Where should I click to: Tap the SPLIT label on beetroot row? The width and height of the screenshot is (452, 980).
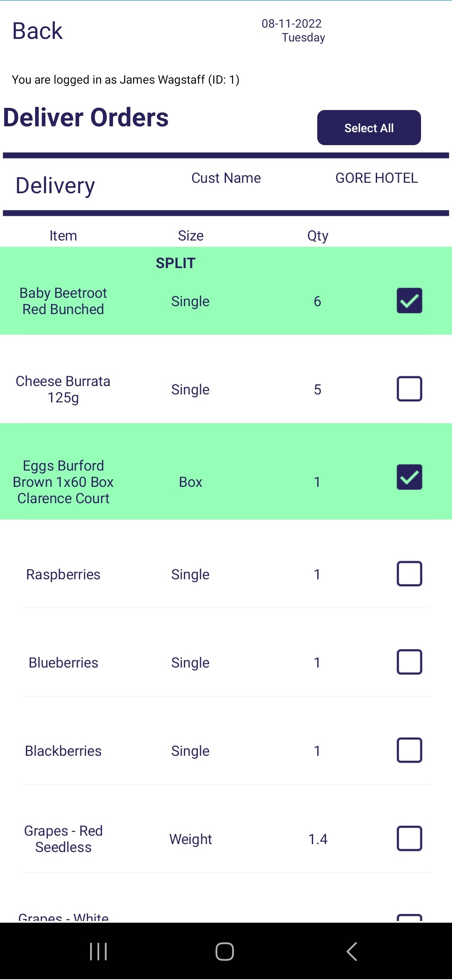click(x=176, y=263)
